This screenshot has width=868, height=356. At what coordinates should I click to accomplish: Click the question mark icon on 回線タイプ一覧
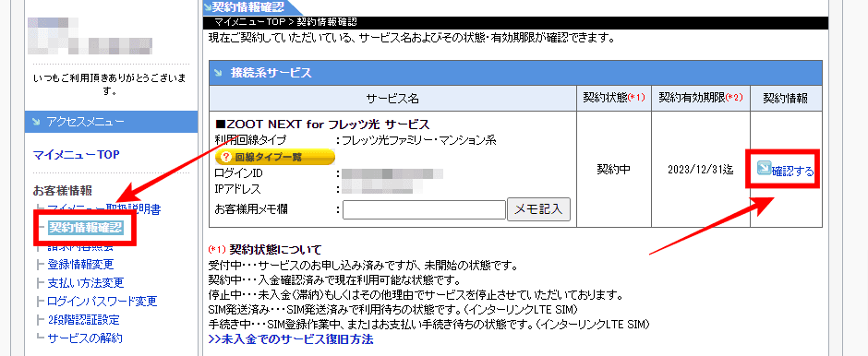click(225, 157)
